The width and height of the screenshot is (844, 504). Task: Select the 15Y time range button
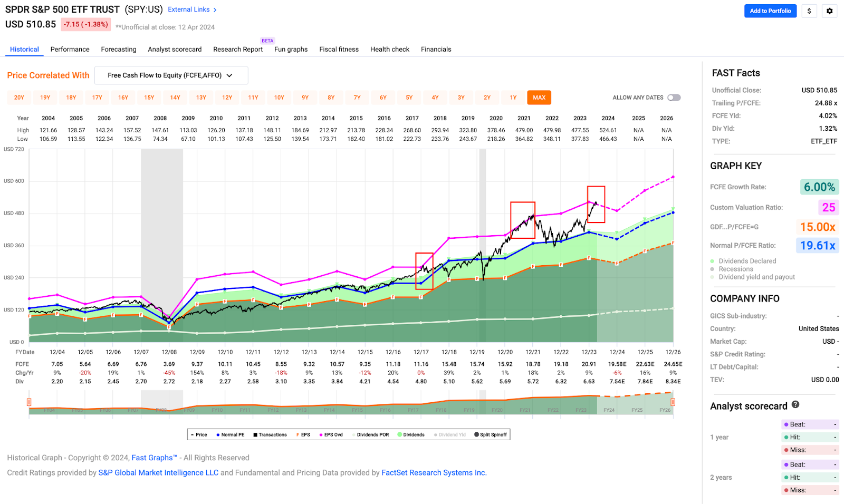click(149, 98)
